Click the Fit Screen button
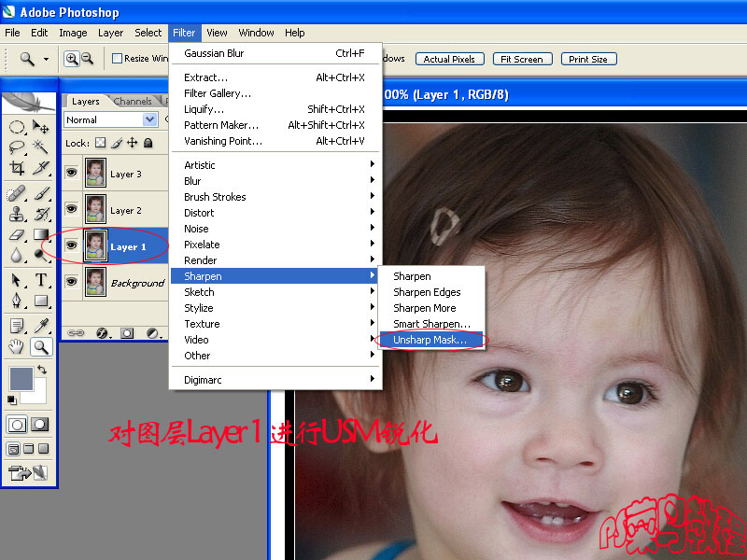Screen dimensions: 747x560 coord(522,59)
